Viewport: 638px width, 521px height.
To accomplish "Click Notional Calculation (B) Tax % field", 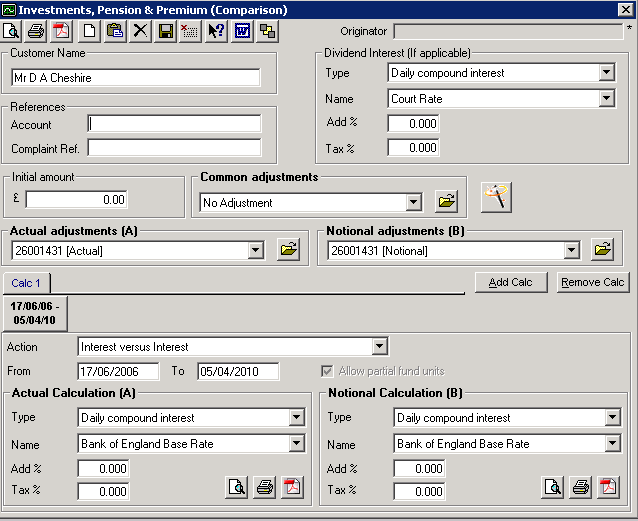I will point(419,491).
